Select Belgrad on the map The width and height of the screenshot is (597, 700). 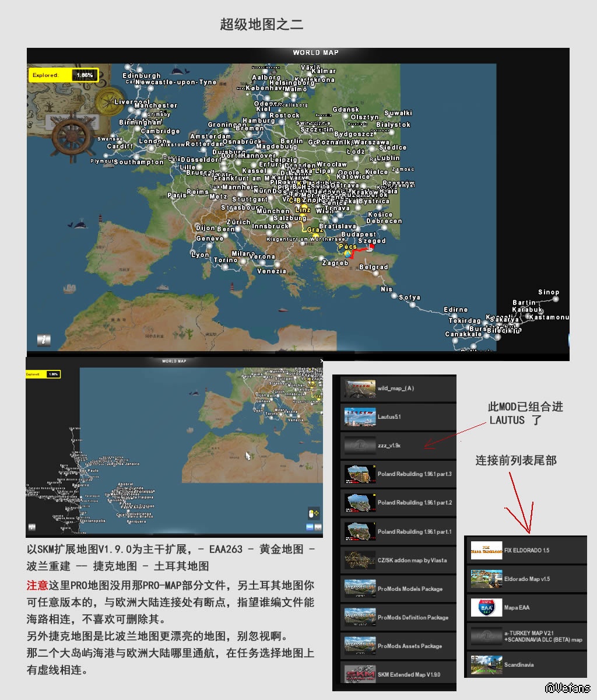(x=374, y=267)
